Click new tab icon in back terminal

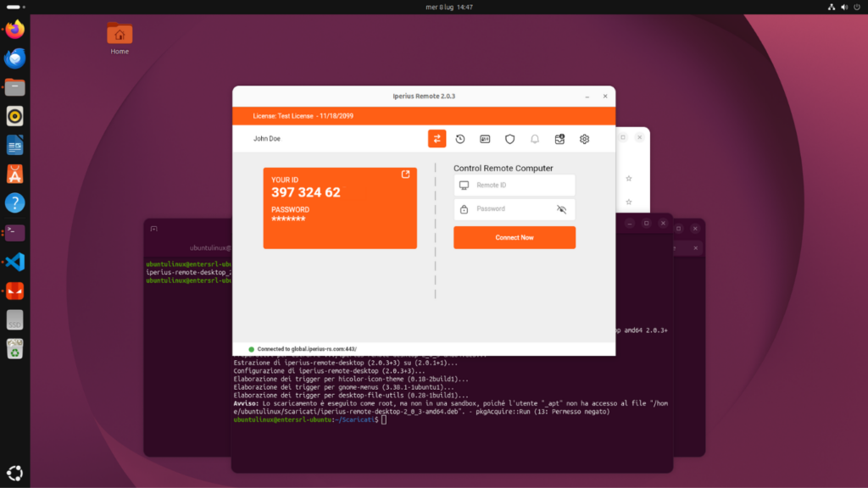tap(154, 229)
